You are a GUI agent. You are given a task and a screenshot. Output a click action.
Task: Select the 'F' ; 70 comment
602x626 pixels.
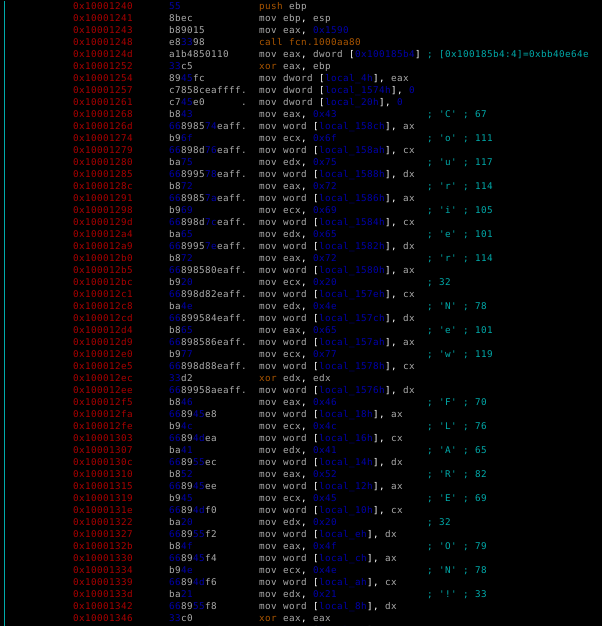coord(463,402)
